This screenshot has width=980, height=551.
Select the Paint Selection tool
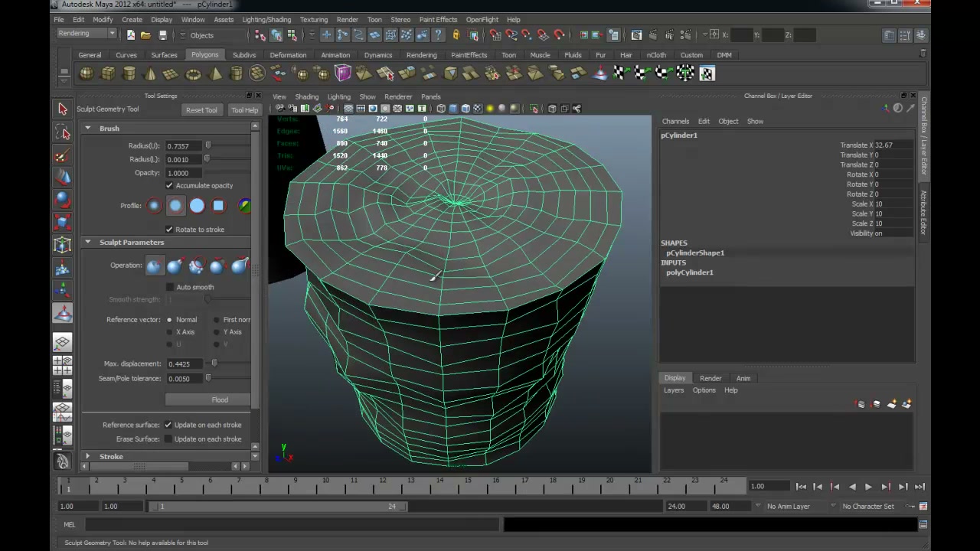[63, 156]
